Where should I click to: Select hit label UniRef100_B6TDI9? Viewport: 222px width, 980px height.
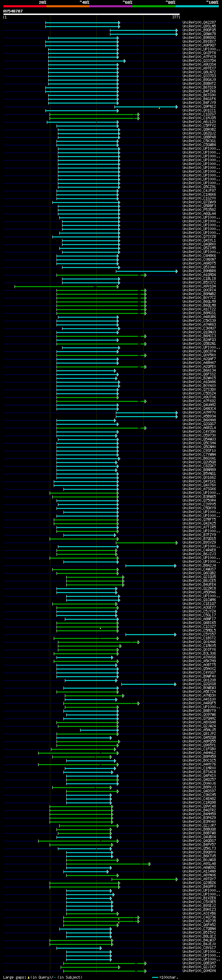[x=199, y=88]
